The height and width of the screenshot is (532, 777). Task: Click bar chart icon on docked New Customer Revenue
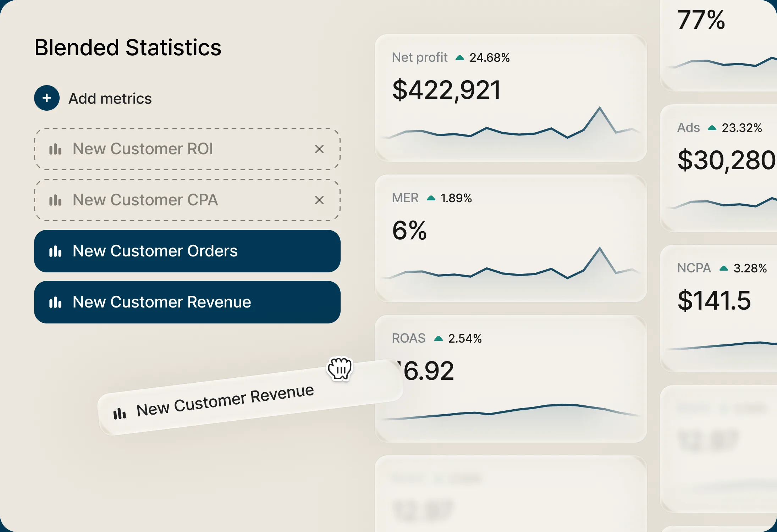coord(55,302)
